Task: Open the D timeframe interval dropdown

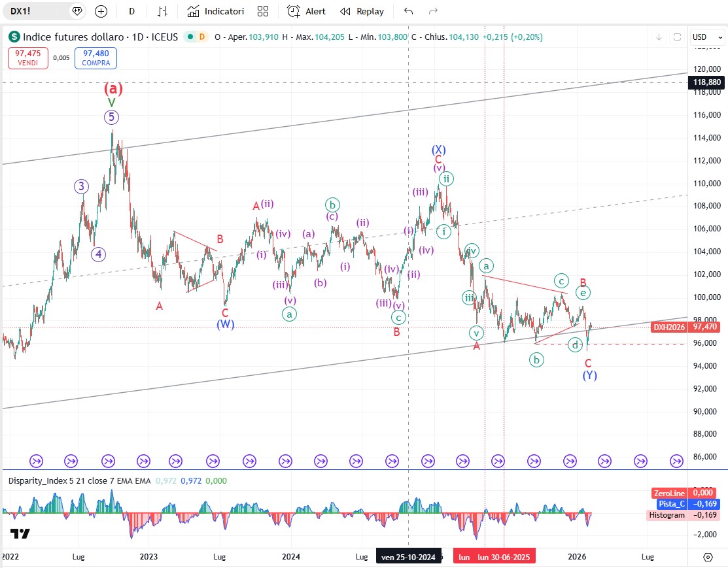Action: 132,11
